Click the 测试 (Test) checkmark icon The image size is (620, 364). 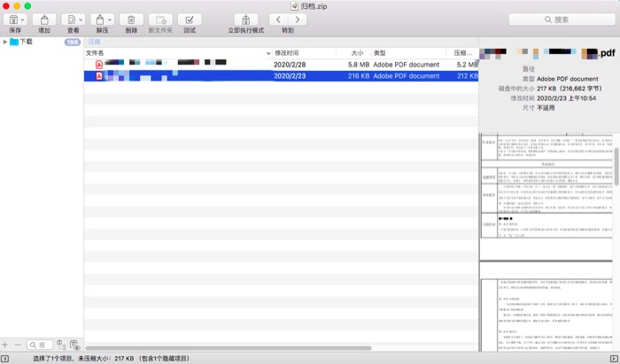(x=189, y=19)
